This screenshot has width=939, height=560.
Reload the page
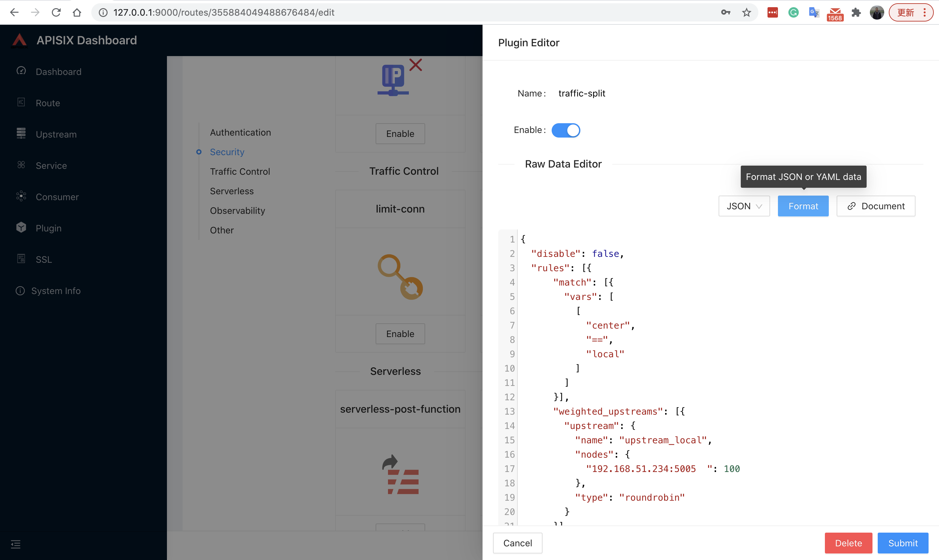[x=56, y=12]
